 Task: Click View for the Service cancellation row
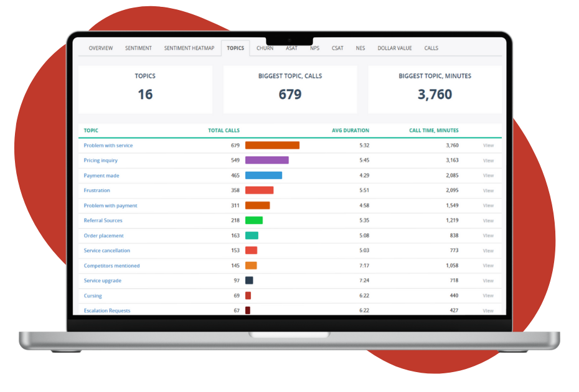(x=488, y=251)
